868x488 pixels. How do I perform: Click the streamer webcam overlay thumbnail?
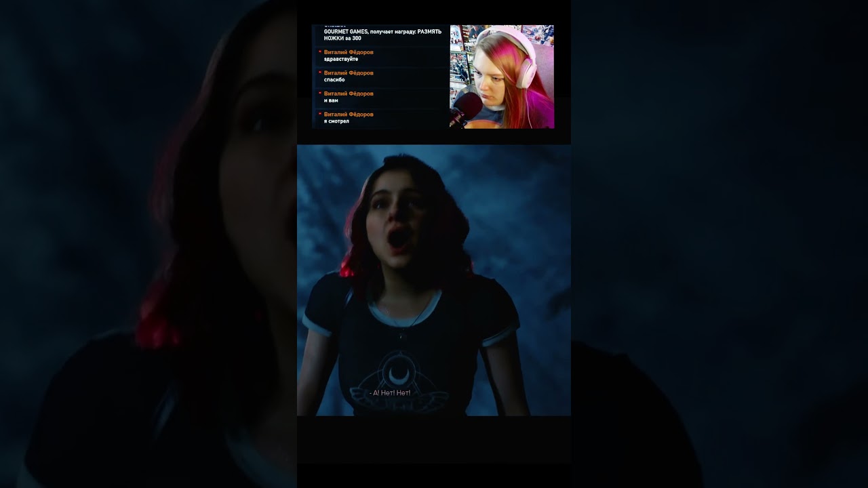pos(502,77)
